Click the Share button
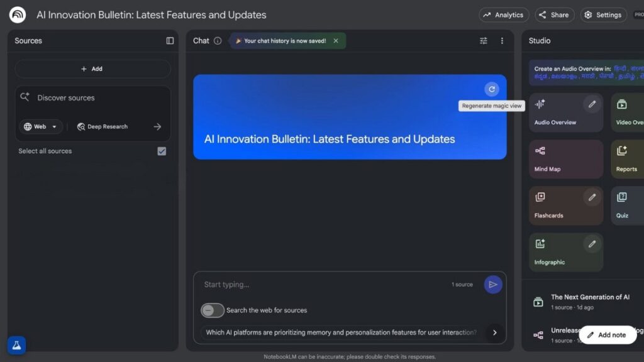 point(554,15)
